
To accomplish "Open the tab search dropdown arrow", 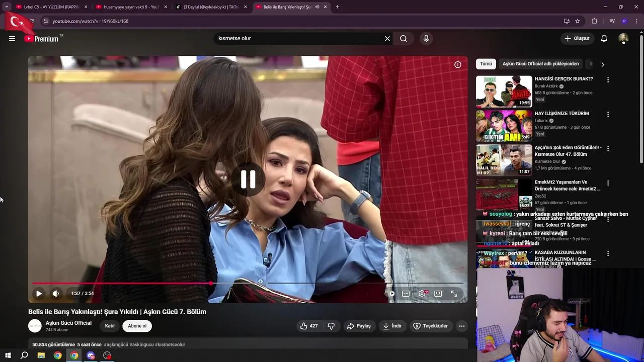I will (x=7, y=7).
